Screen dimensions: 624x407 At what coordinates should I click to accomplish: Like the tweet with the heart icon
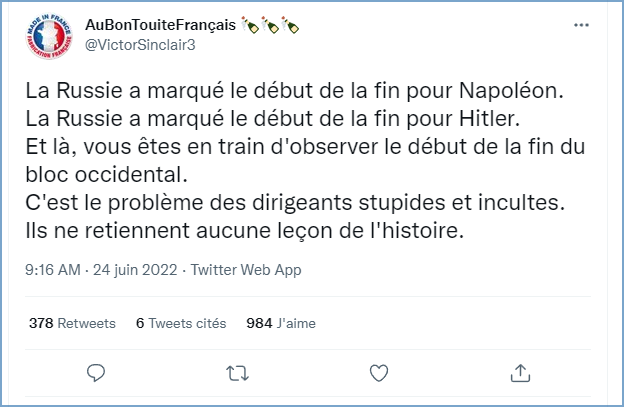[x=379, y=373]
